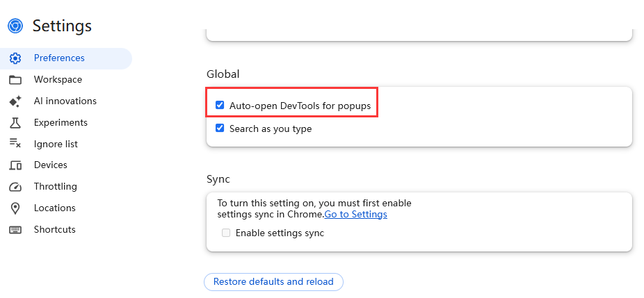Screen dimensions: 644x298
Task: Follow the Go to Settings link
Action: click(x=355, y=214)
